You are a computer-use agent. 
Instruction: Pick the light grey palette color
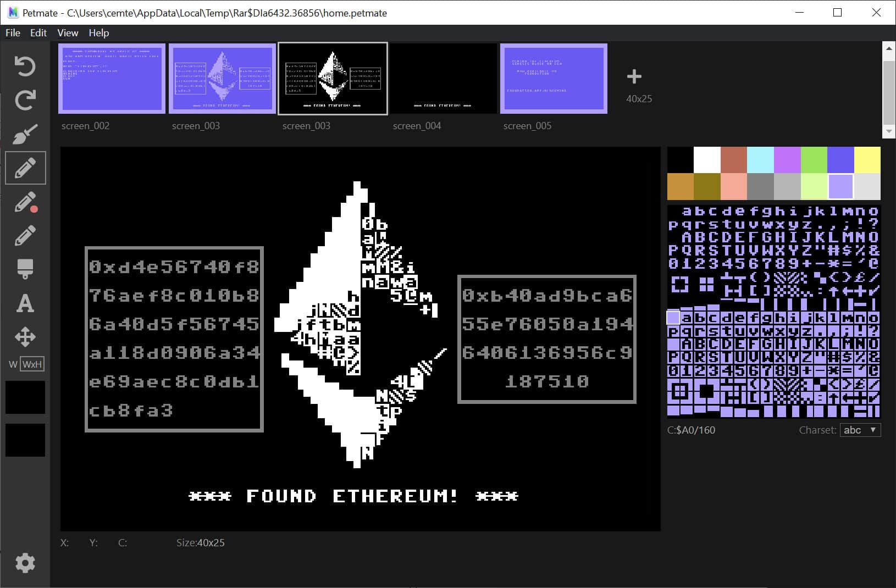coord(867,186)
